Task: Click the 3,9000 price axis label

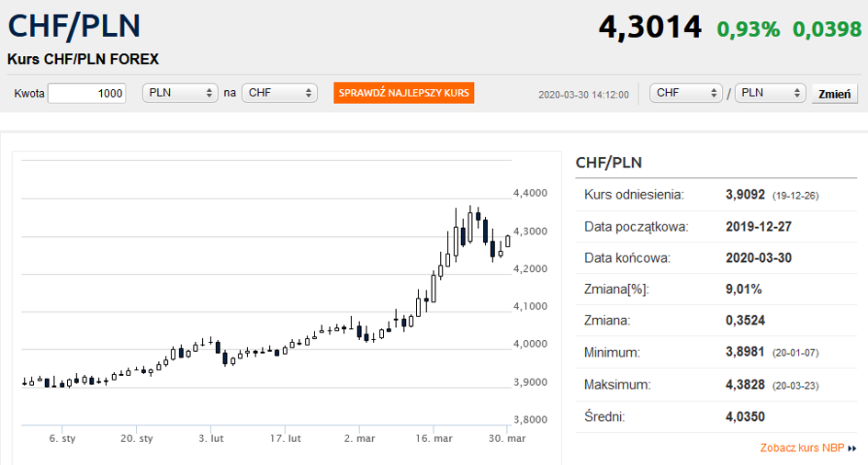Action: tap(530, 382)
